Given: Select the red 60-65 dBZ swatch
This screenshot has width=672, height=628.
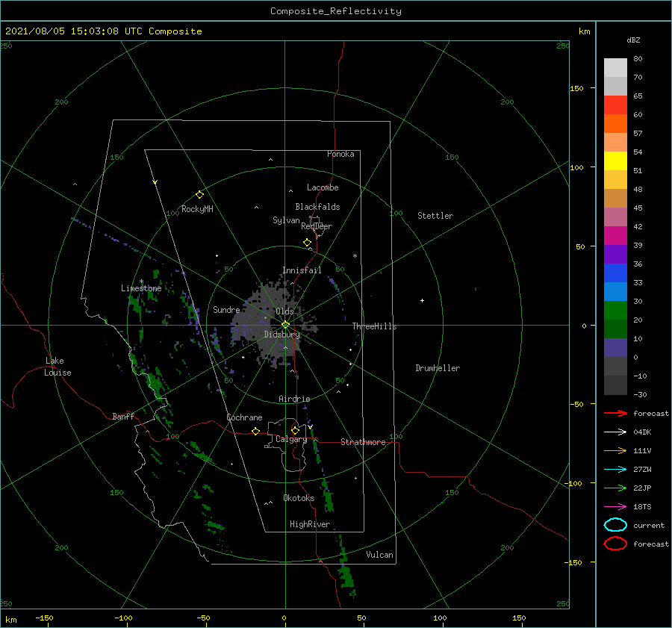Looking at the screenshot, I should click(x=615, y=105).
